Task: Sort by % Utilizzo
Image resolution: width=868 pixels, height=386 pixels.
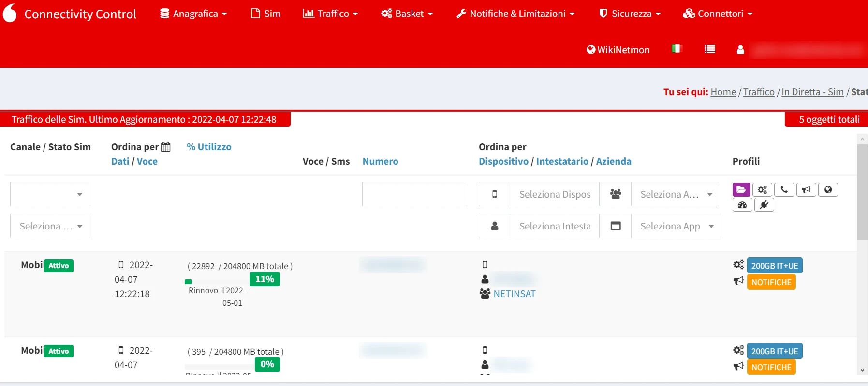Action: click(x=209, y=147)
